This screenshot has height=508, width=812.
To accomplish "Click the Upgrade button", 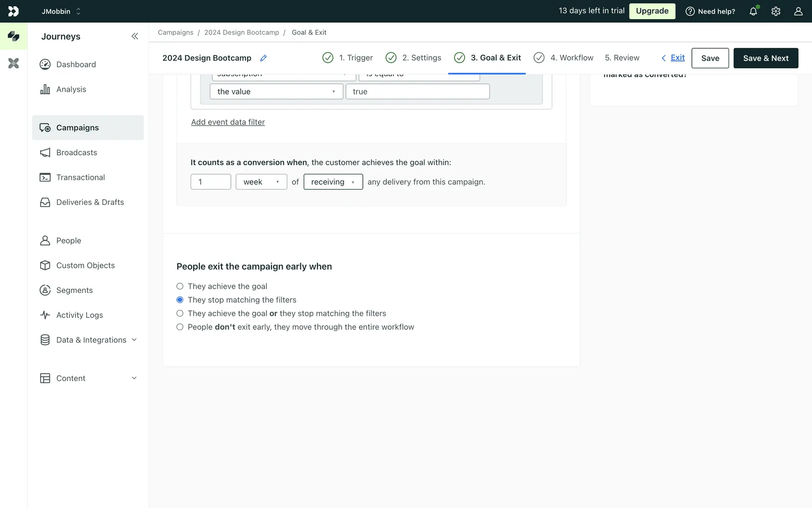I will [652, 11].
